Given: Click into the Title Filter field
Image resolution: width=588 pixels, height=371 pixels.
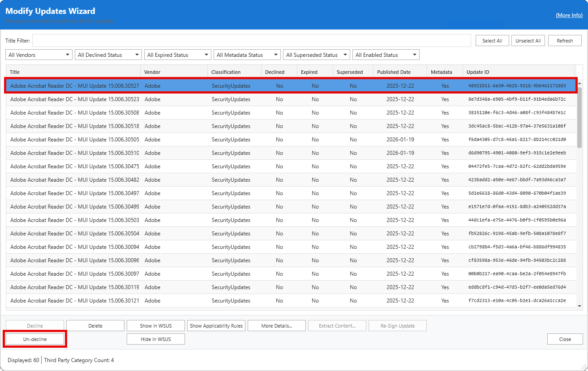Looking at the screenshot, I should tap(251, 41).
